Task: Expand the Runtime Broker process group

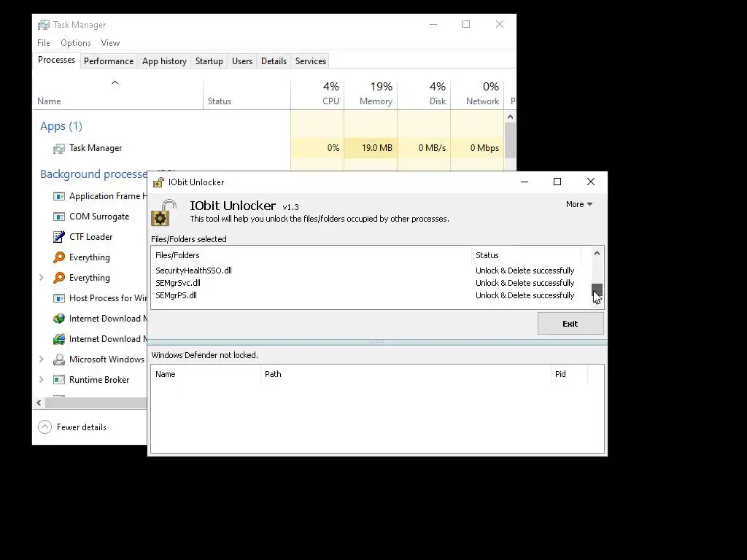Action: click(x=42, y=379)
